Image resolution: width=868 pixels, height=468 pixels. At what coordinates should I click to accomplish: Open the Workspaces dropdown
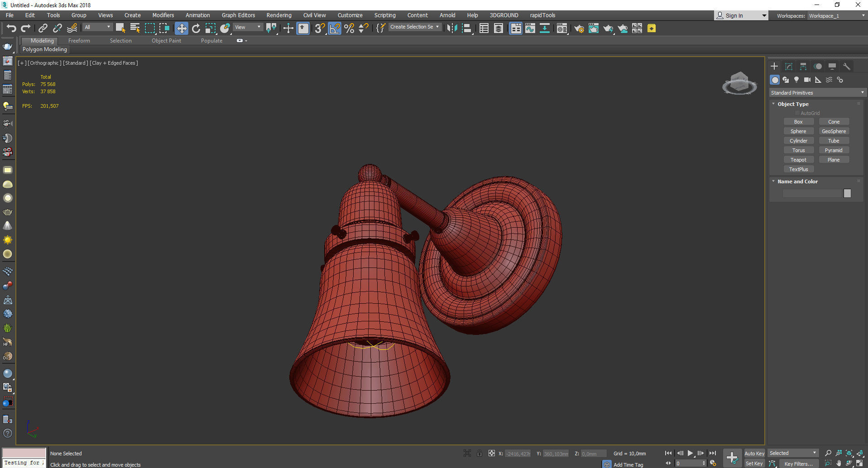tap(837, 16)
